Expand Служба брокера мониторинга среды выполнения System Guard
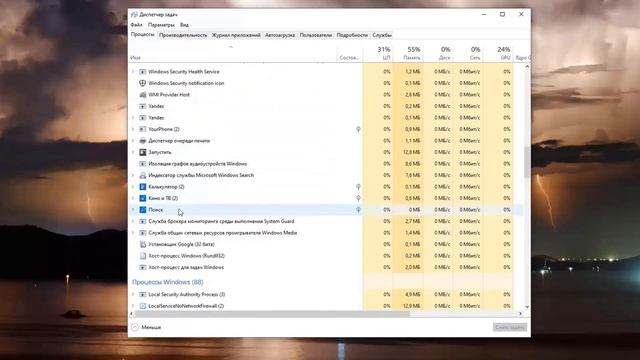This screenshot has width=640, height=360. pyautogui.click(x=133, y=221)
